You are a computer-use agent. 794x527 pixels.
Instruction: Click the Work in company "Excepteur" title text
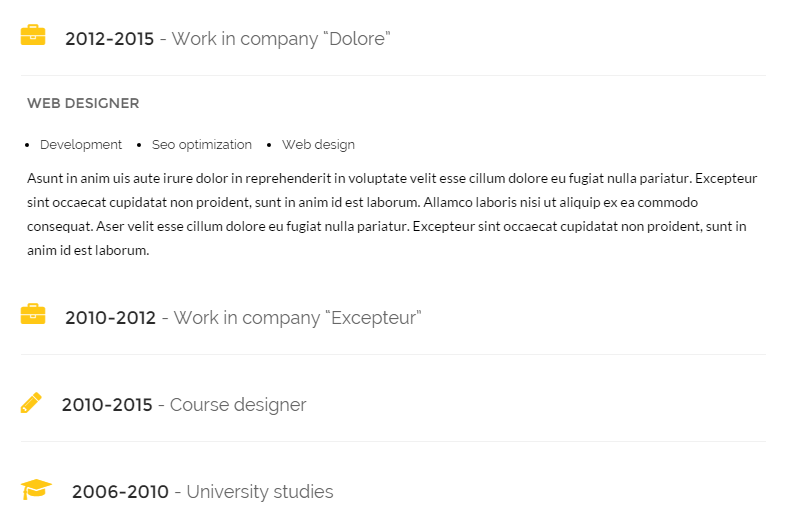pos(297,318)
